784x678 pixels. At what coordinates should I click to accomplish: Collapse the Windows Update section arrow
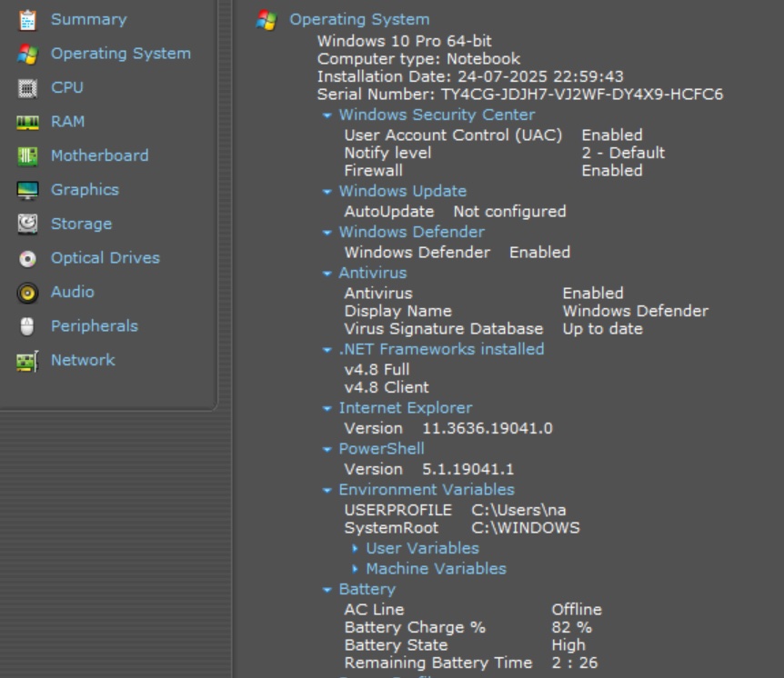click(327, 192)
